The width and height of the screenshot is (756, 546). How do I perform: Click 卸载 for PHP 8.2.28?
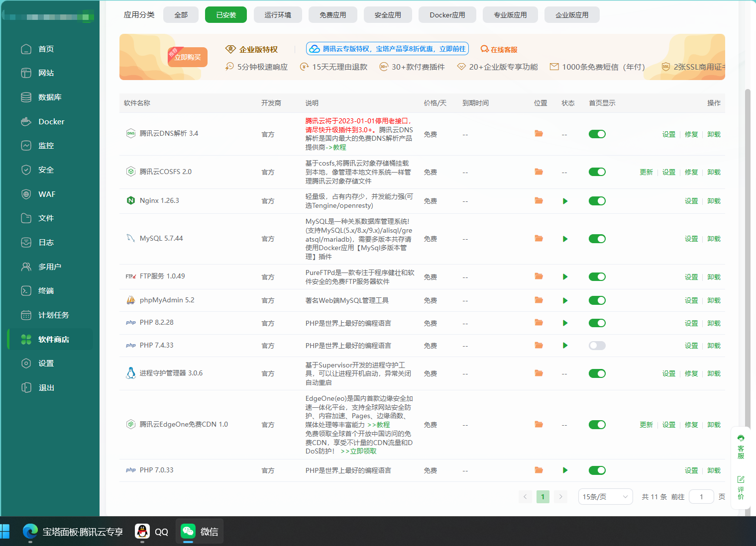click(x=714, y=323)
